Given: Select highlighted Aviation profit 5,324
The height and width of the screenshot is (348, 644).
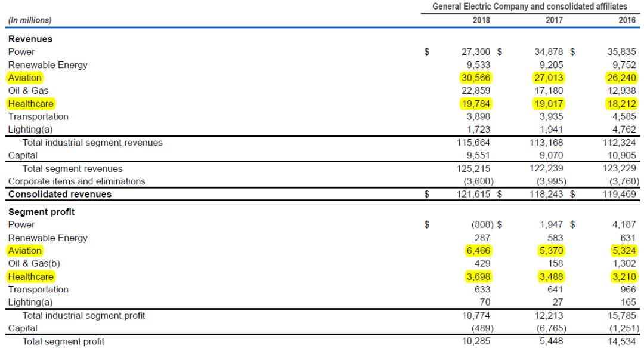Looking at the screenshot, I should coord(624,251).
